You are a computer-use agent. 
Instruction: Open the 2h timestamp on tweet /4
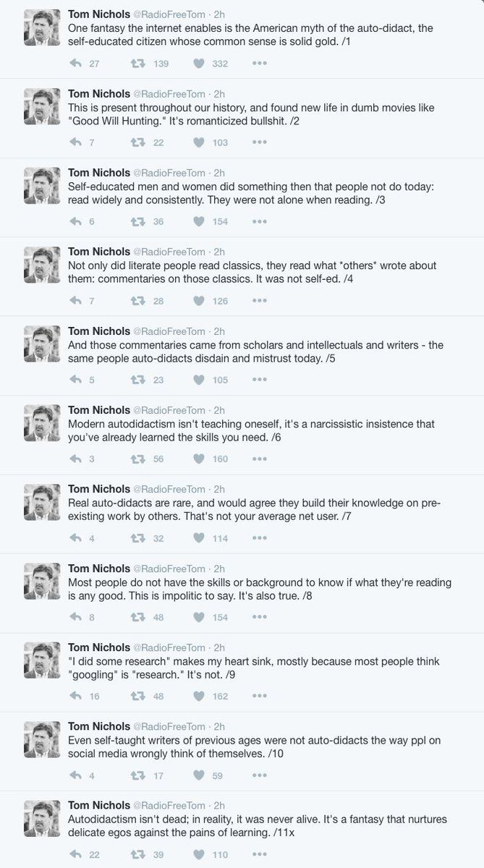click(x=219, y=252)
